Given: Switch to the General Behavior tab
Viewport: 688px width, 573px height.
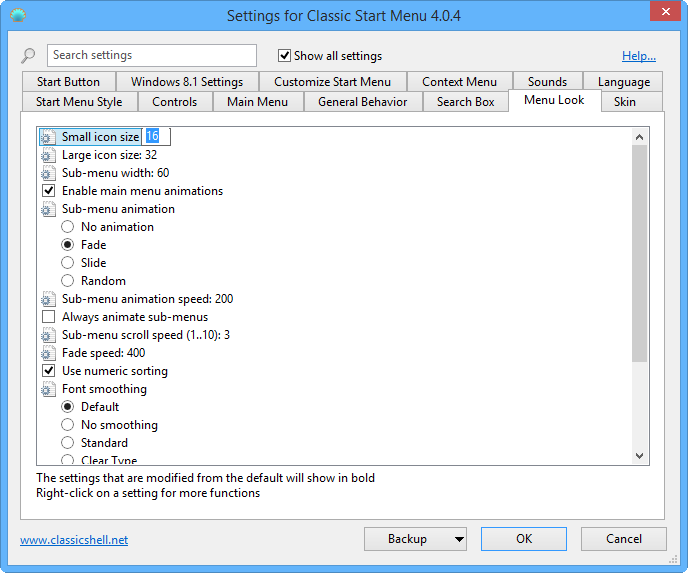Looking at the screenshot, I should pyautogui.click(x=362, y=102).
